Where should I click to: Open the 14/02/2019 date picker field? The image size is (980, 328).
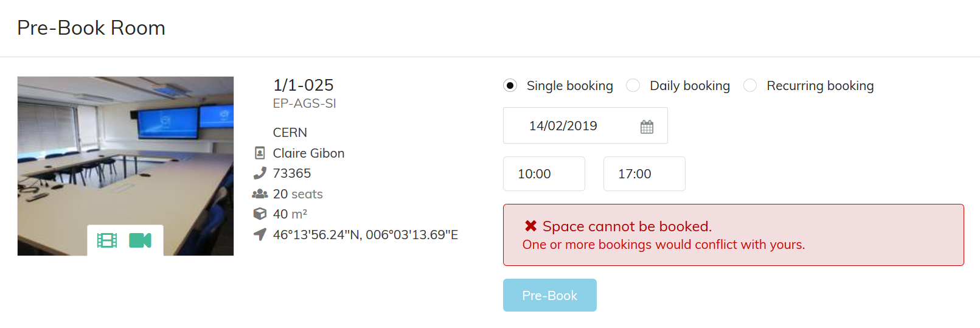pyautogui.click(x=585, y=125)
